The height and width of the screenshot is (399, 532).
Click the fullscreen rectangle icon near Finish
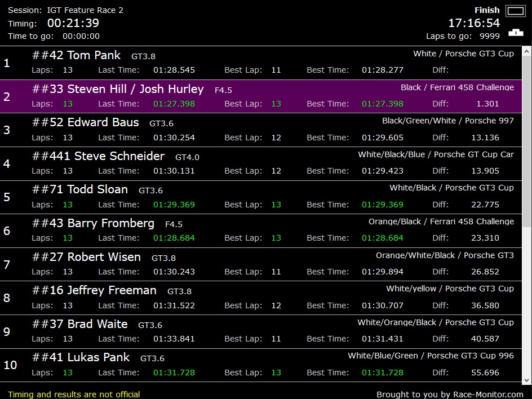(x=515, y=11)
